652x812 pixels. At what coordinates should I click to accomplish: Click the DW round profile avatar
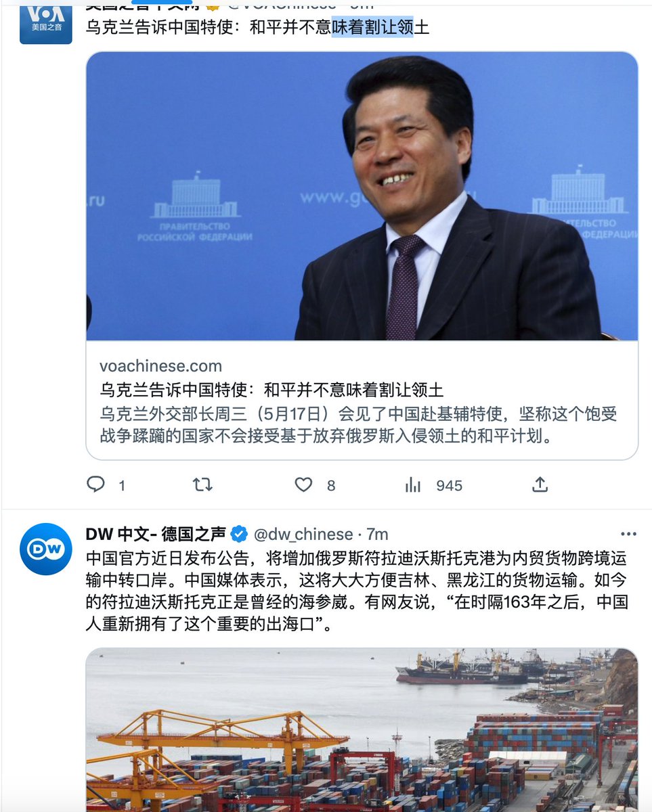[x=45, y=549]
